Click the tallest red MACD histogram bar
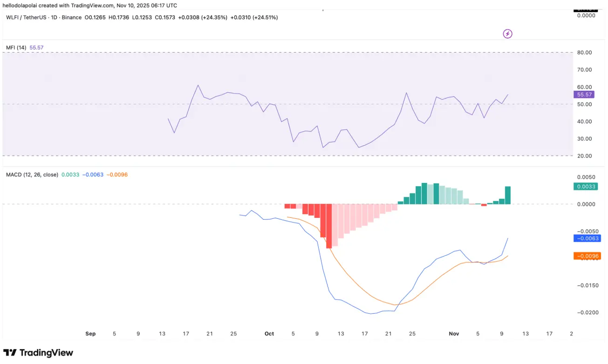 [x=329, y=226]
